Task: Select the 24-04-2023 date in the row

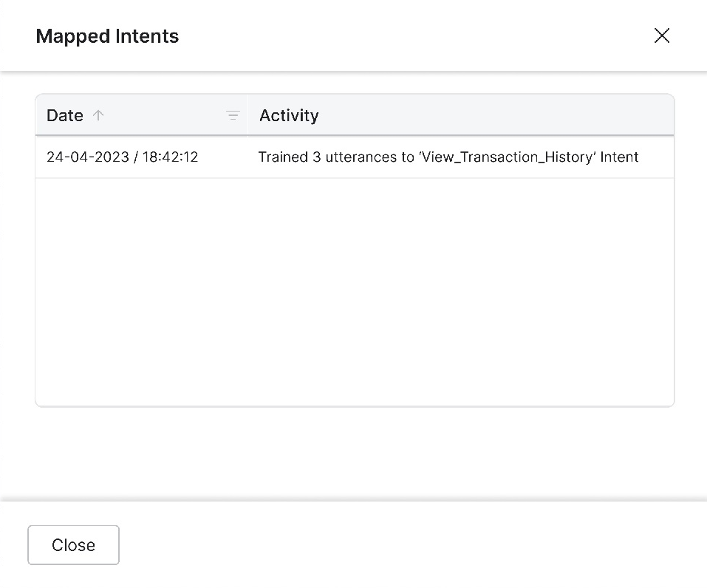Action: tap(87, 157)
